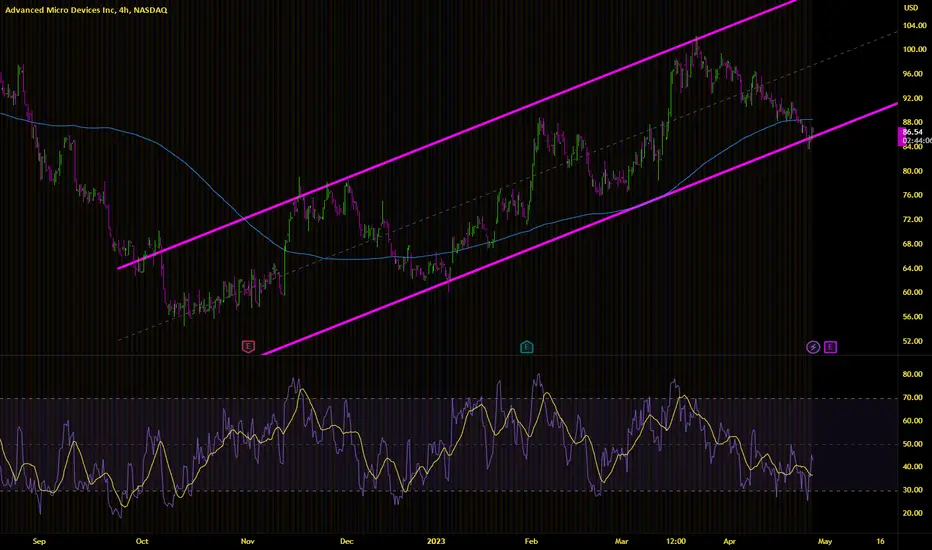This screenshot has height=550, width=932.
Task: Click the Sep label on time axis
Action: click(x=39, y=541)
